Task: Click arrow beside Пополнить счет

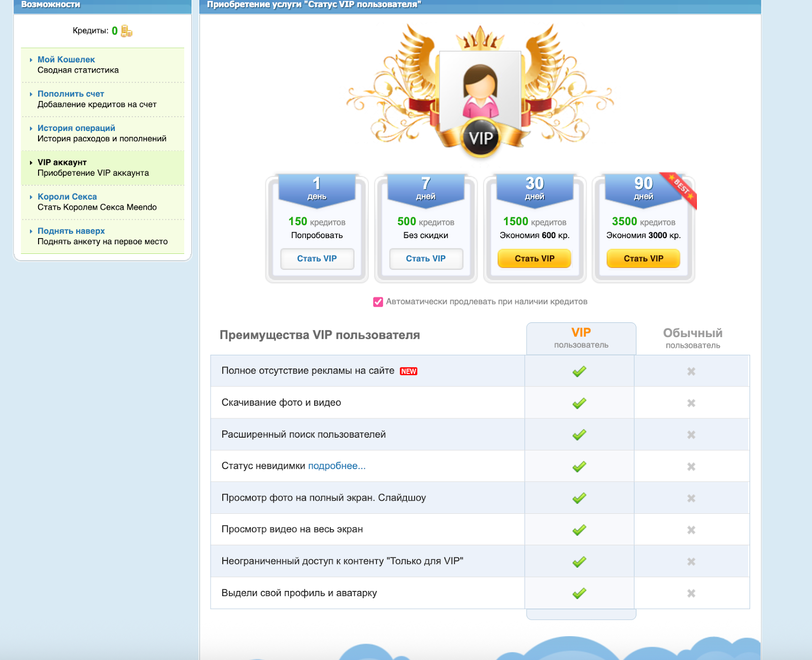Action: pos(31,94)
